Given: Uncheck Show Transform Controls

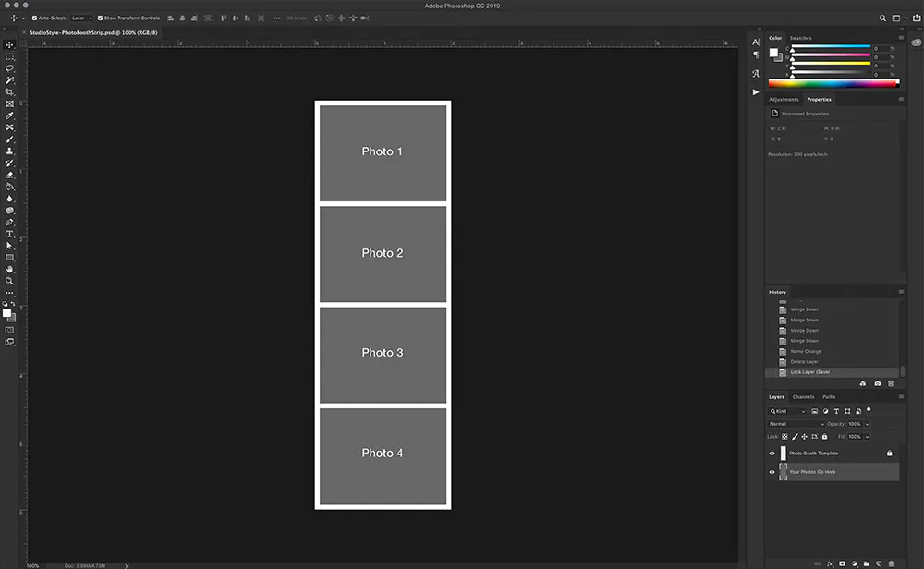Looking at the screenshot, I should point(100,18).
